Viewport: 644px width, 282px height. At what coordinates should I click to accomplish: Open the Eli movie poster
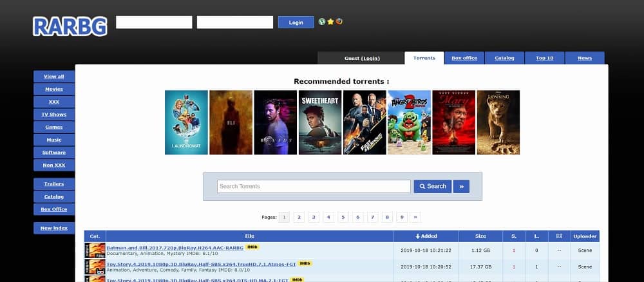231,122
